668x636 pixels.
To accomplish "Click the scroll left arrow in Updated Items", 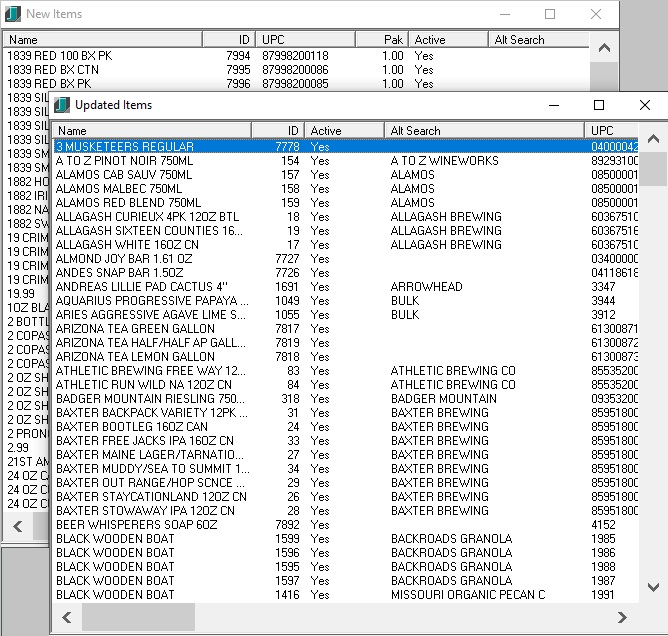I will [x=67, y=617].
